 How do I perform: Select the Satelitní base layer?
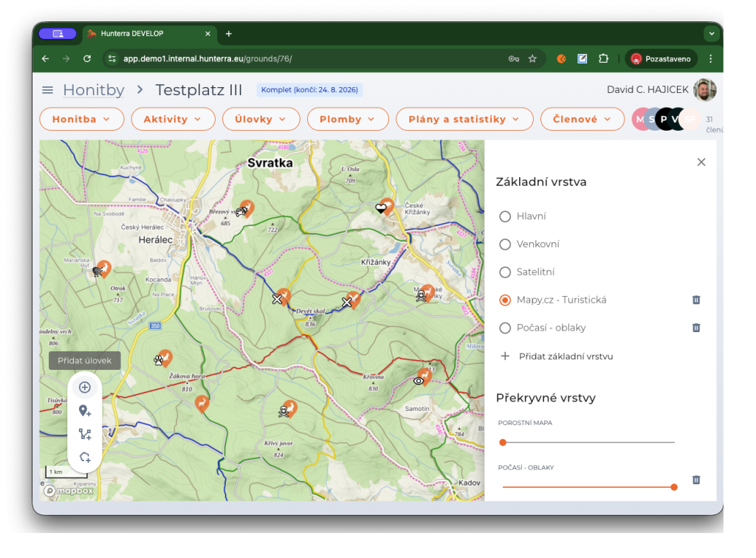pos(506,272)
